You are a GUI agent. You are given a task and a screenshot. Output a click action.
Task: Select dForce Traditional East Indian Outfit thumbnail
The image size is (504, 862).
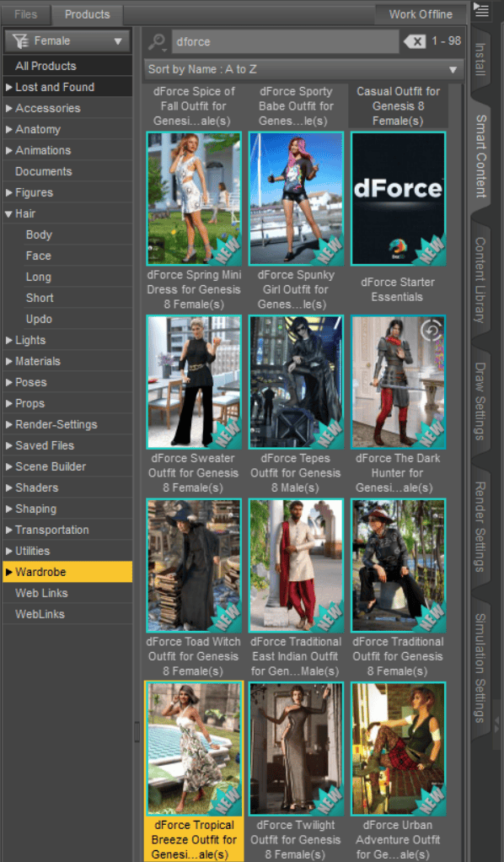point(296,566)
